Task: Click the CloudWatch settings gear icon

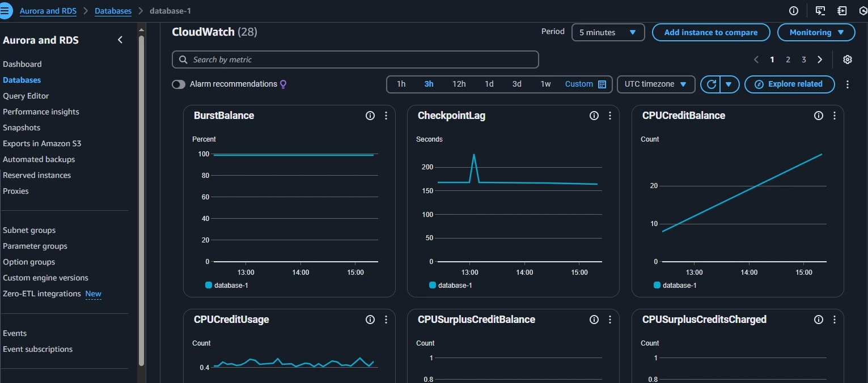Action: [x=847, y=59]
